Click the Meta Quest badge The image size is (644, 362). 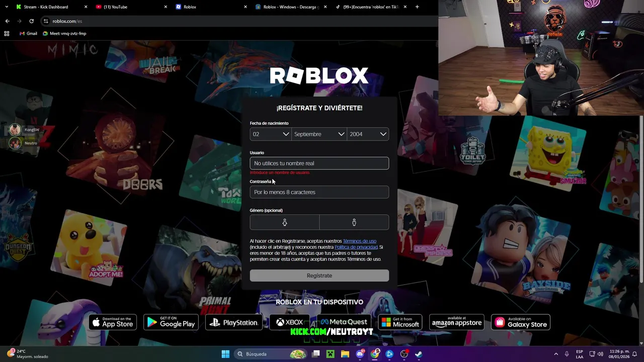pyautogui.click(x=344, y=322)
